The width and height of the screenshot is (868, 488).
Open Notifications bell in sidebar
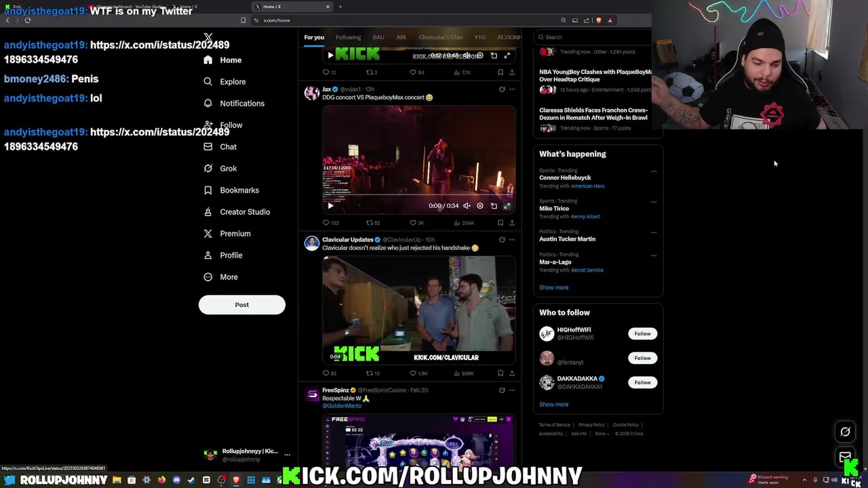tap(234, 104)
